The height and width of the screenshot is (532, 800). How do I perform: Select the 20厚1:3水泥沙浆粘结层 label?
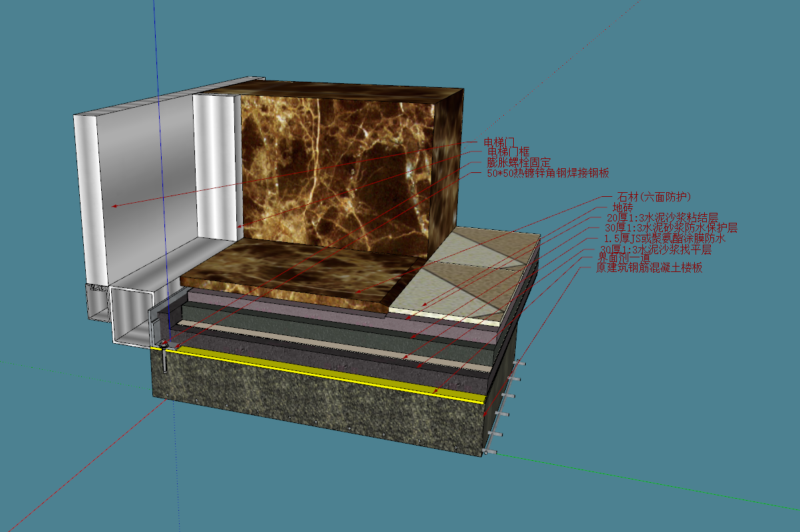pyautogui.click(x=662, y=217)
